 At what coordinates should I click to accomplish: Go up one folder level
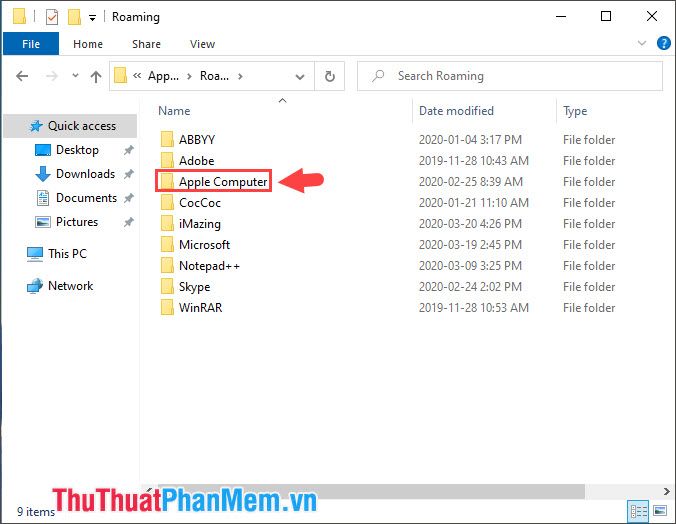[96, 76]
